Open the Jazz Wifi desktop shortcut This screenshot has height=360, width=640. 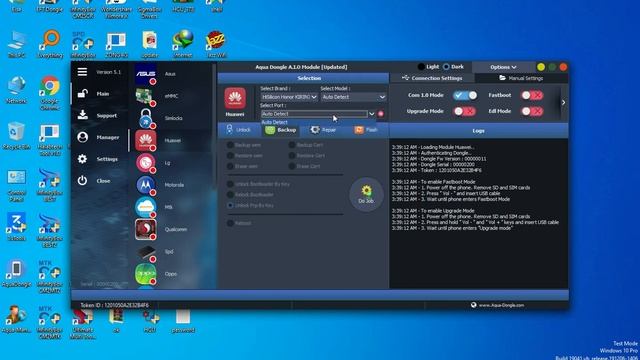pyautogui.click(x=216, y=44)
